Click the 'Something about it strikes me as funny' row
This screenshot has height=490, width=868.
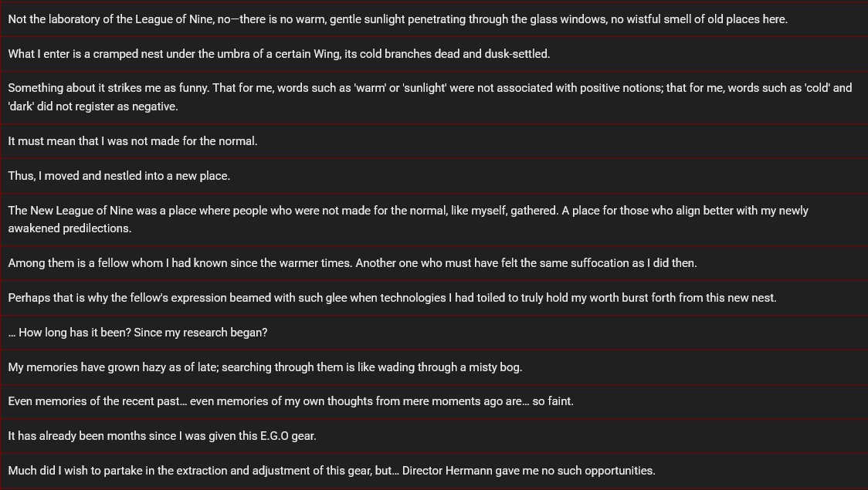pyautogui.click(x=434, y=97)
